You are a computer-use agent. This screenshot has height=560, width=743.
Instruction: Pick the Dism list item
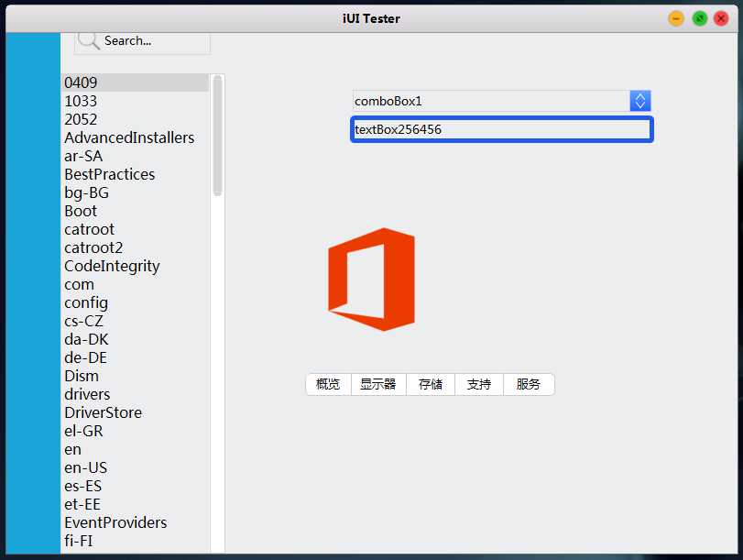(x=135, y=376)
